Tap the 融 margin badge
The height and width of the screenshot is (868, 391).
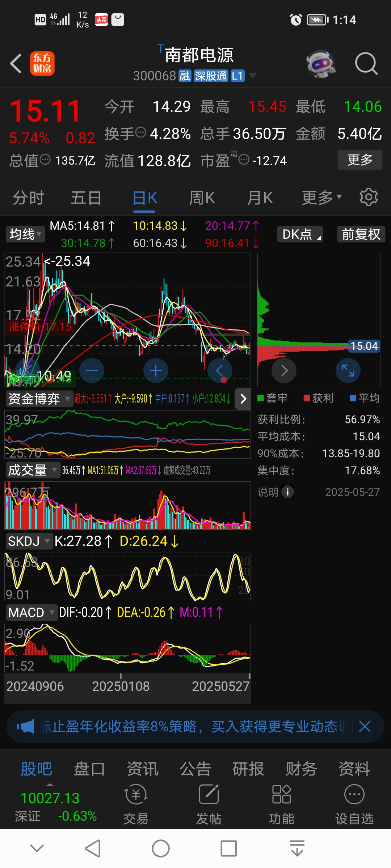(x=185, y=76)
